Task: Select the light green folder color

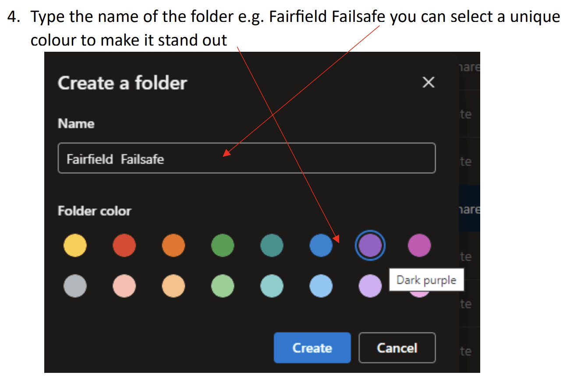Action: click(223, 286)
